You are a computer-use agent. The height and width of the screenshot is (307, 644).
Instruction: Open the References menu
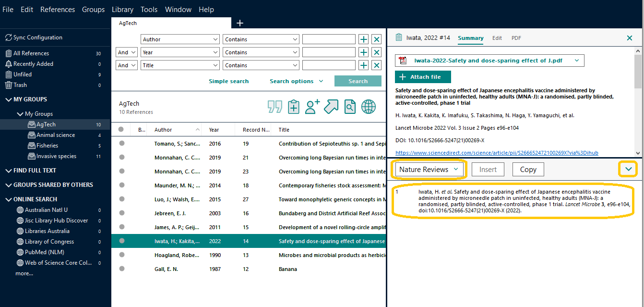click(58, 10)
